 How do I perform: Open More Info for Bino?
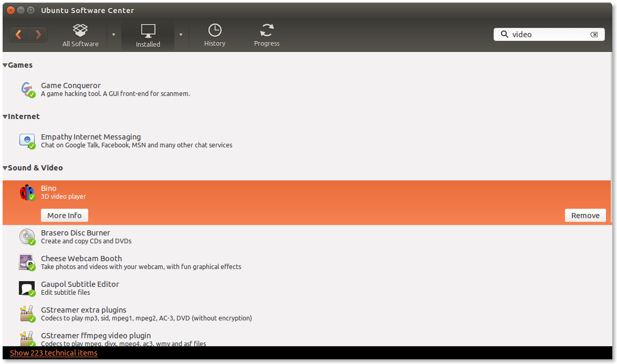65,216
